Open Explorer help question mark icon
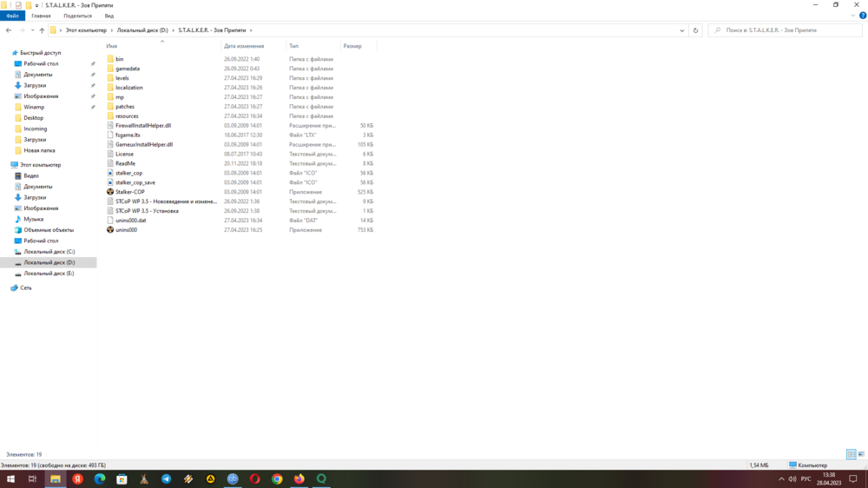This screenshot has width=868, height=488. point(863,16)
